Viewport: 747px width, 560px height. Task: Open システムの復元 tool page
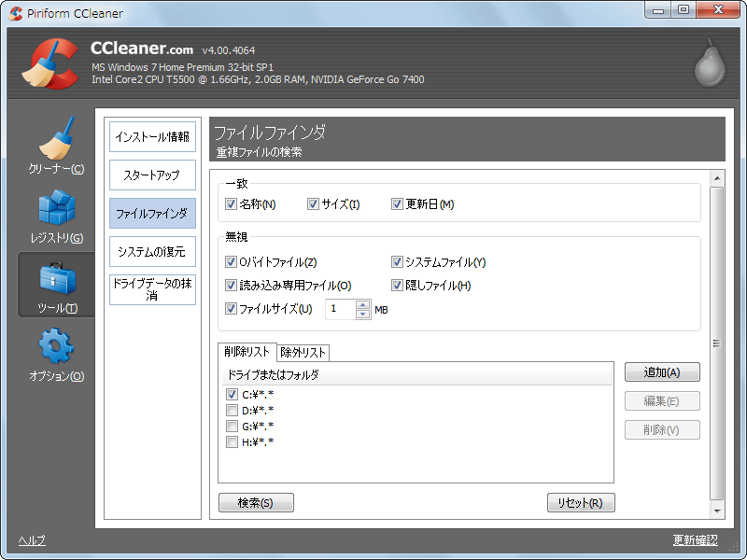click(152, 251)
